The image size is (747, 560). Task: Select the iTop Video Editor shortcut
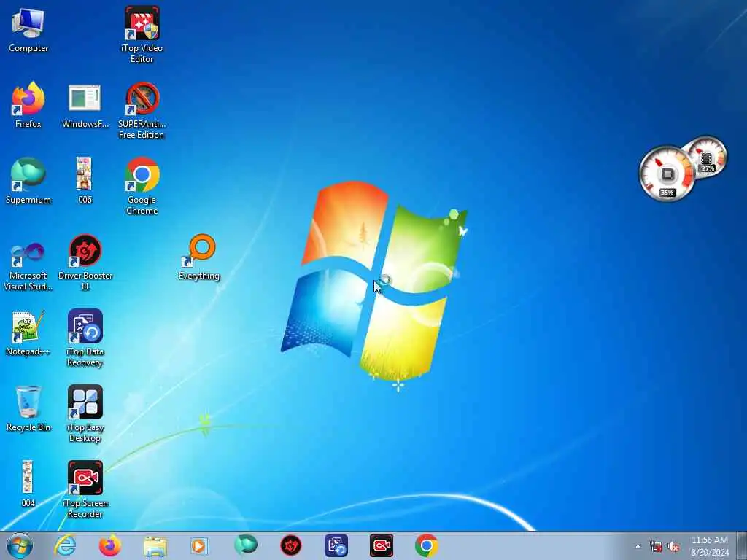click(142, 35)
